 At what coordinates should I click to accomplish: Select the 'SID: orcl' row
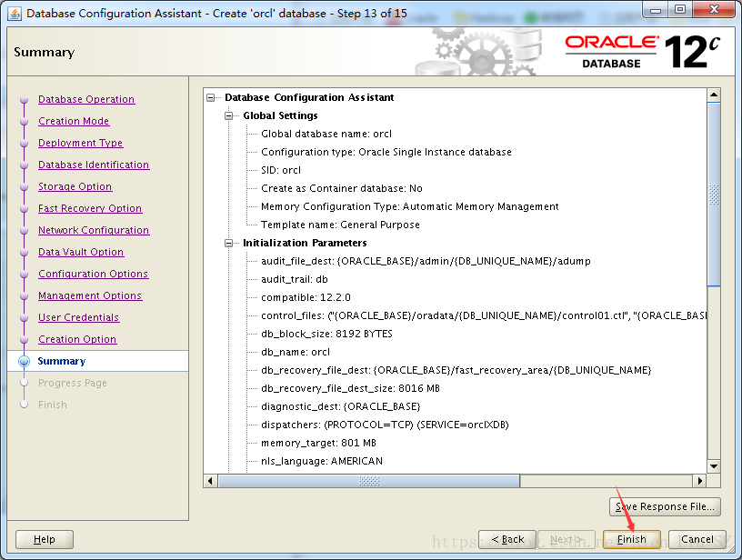coord(281,170)
